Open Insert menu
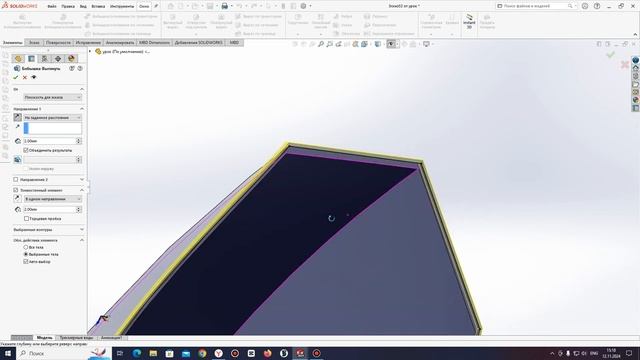This screenshot has width=640, height=360. 98,7
